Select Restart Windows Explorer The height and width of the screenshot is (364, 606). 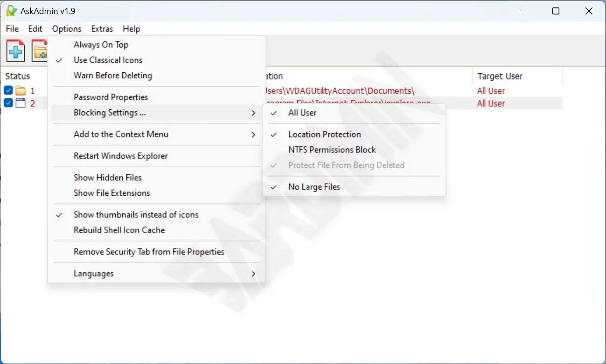[120, 156]
